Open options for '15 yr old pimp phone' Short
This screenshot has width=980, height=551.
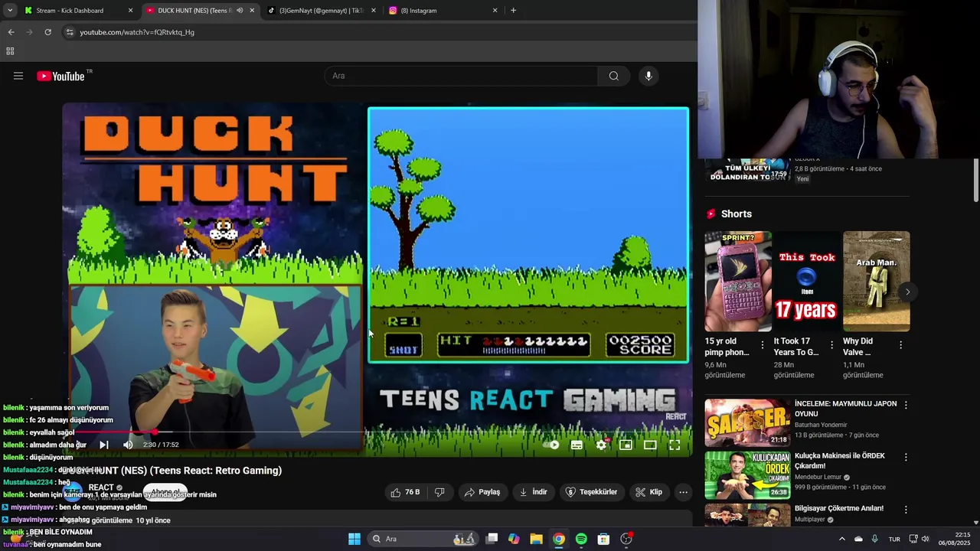pos(762,345)
